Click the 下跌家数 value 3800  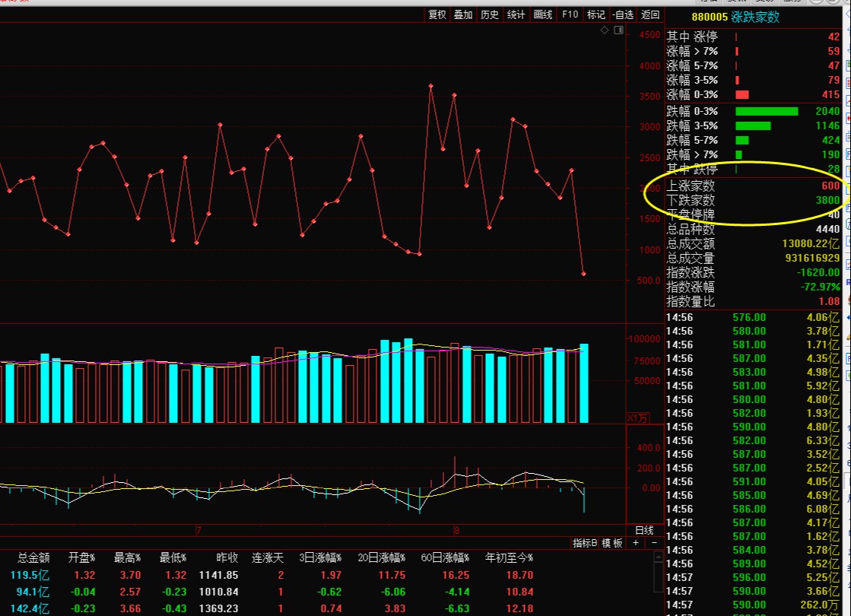click(827, 200)
